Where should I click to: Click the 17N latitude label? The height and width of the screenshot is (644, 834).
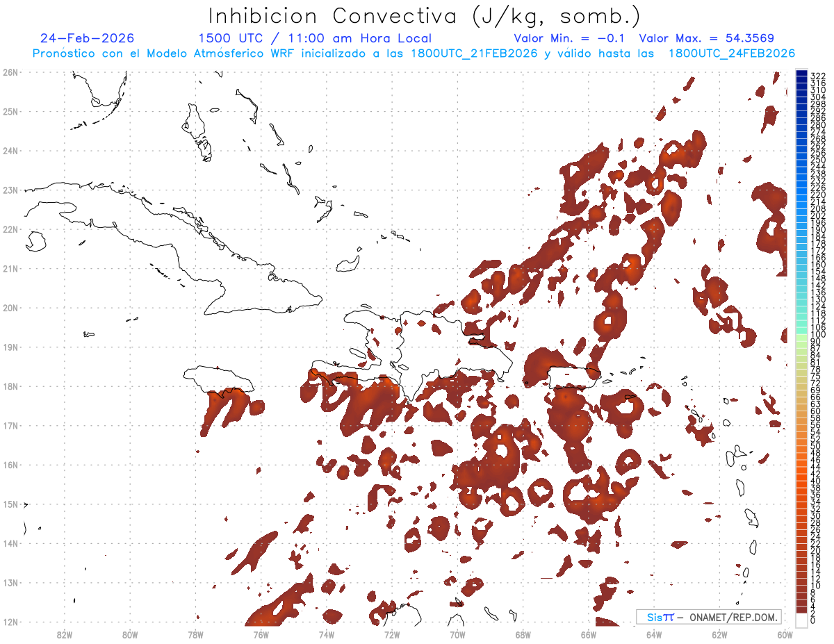click(x=10, y=425)
